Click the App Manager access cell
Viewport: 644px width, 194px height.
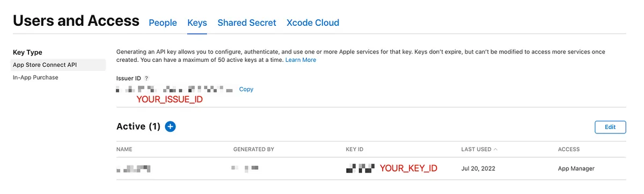click(576, 169)
